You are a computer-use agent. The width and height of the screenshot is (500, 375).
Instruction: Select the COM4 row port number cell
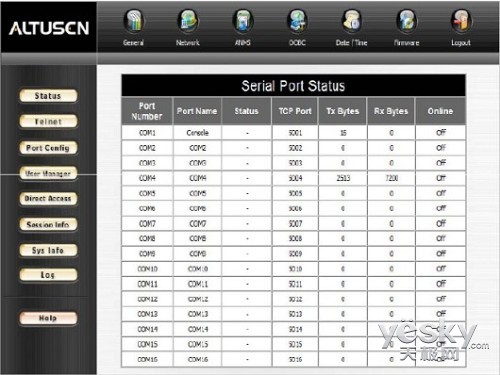pyautogui.click(x=147, y=178)
